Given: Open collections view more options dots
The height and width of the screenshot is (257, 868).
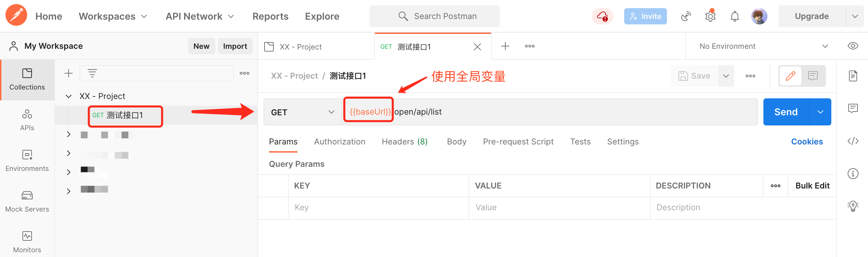Looking at the screenshot, I should [245, 73].
